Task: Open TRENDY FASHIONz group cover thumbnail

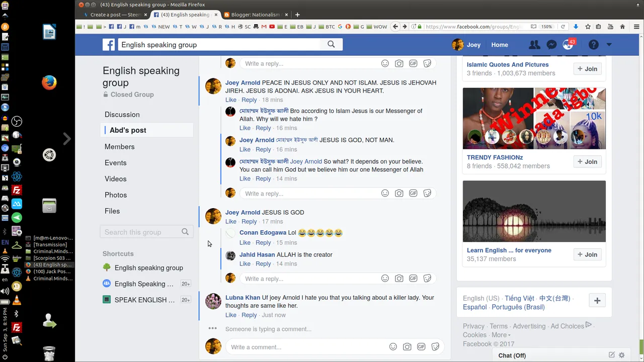Action: (x=534, y=119)
